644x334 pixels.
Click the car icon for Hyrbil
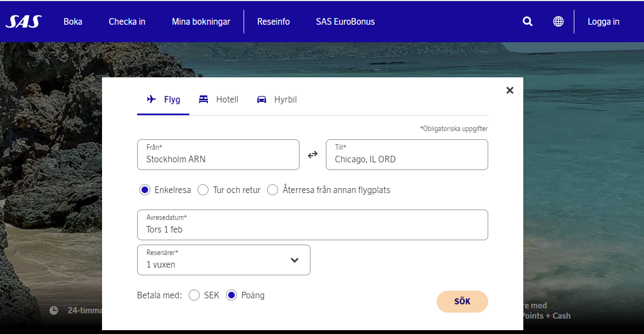click(262, 99)
